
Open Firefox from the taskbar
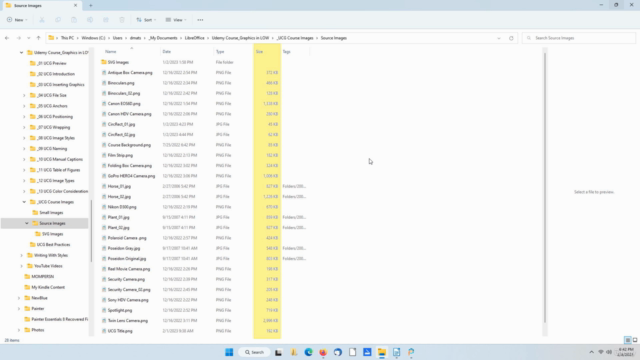323,352
